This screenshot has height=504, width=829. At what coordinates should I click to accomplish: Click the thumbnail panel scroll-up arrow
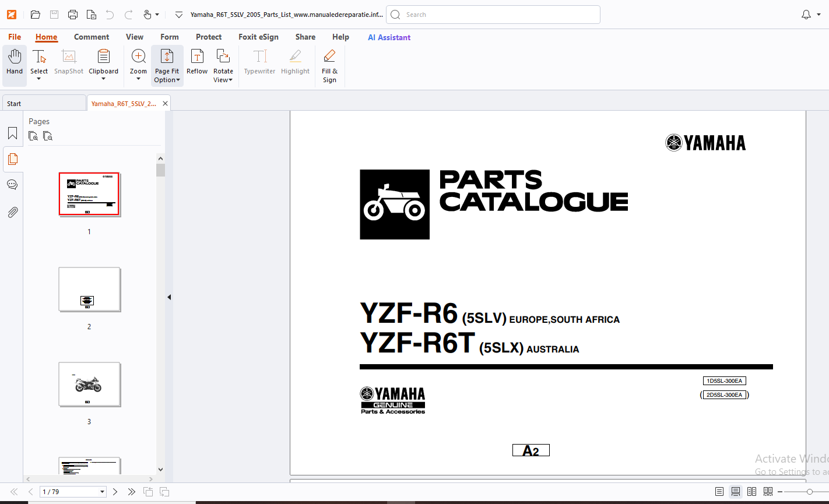click(x=160, y=157)
